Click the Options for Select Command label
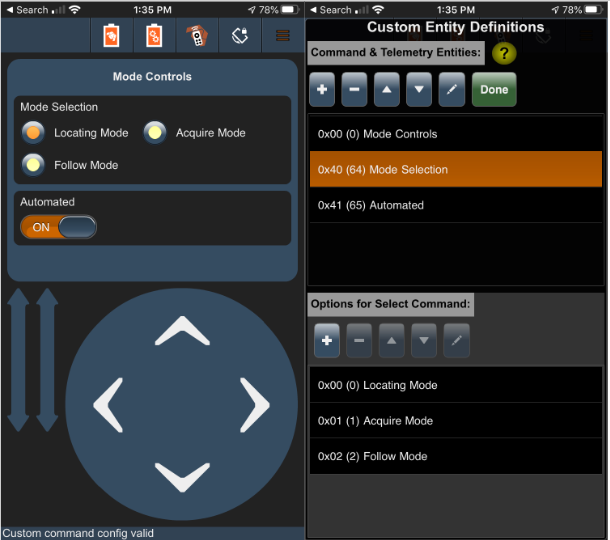 pyautogui.click(x=390, y=304)
